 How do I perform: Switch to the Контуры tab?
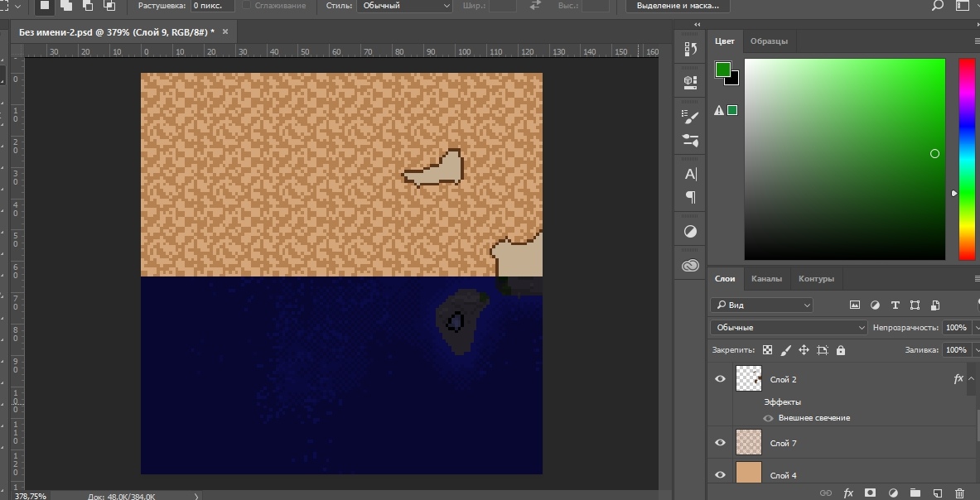pos(816,279)
